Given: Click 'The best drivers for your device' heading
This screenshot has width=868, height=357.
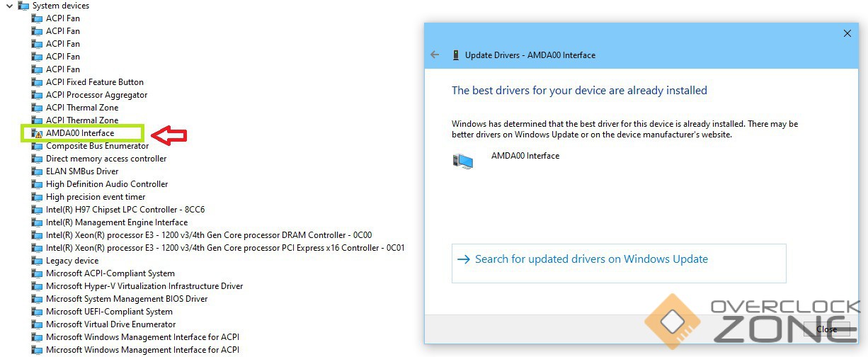Looking at the screenshot, I should [579, 91].
